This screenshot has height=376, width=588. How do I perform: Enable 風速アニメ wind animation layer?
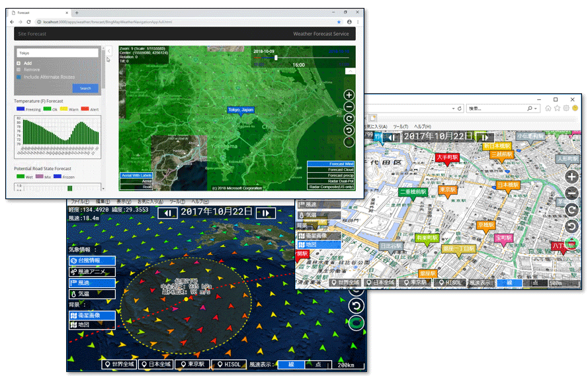point(92,271)
